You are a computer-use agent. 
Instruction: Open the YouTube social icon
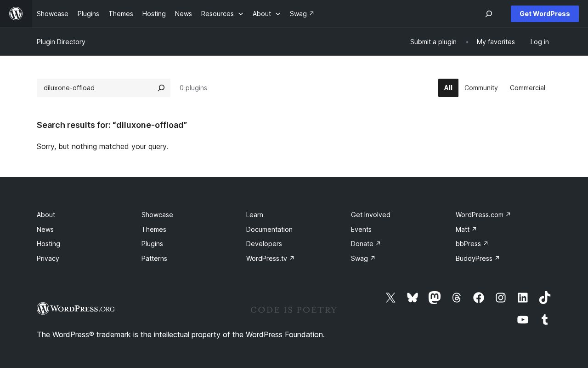click(x=523, y=320)
